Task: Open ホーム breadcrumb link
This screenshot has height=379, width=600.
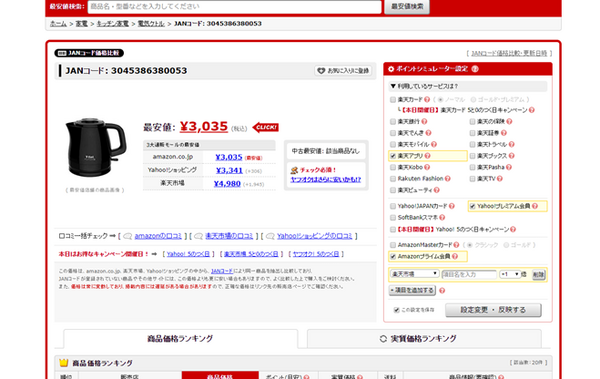Action: 58,24
